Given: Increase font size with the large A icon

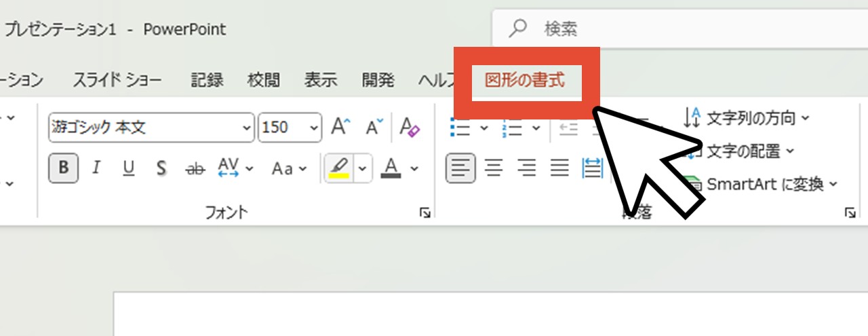Looking at the screenshot, I should (340, 127).
